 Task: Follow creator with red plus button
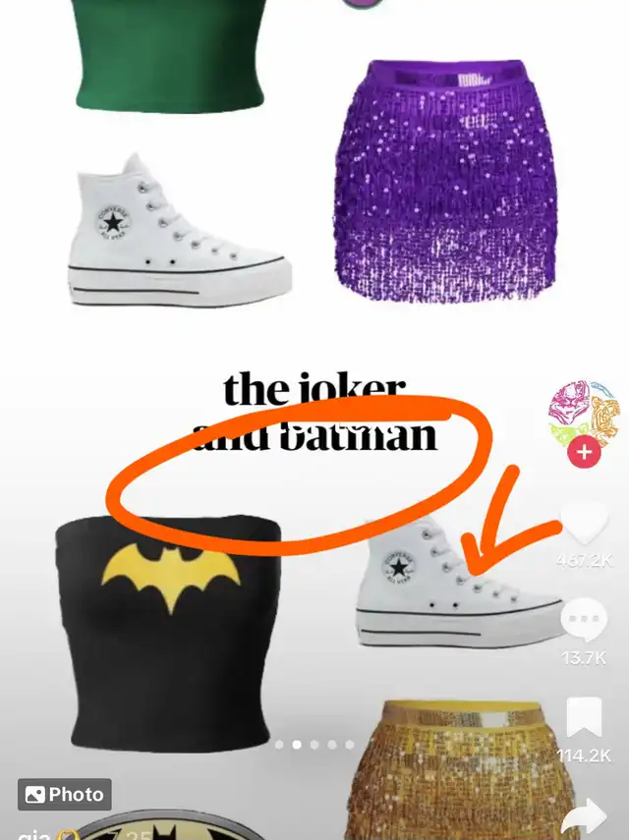tap(584, 452)
